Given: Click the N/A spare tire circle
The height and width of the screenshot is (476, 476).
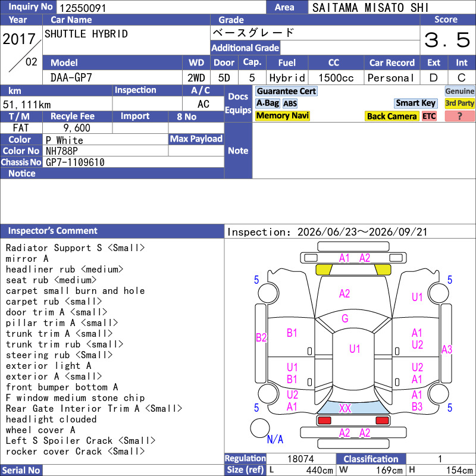Looking at the screenshot, I should 260,428.
